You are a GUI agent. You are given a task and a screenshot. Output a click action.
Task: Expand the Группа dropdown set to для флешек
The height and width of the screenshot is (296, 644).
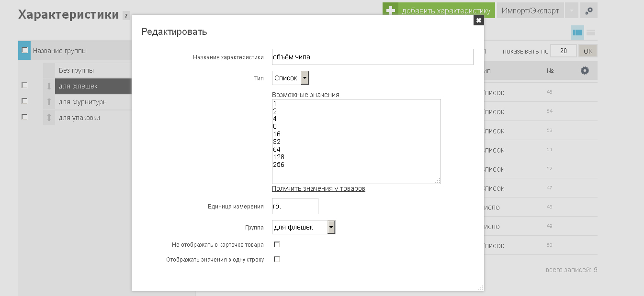[303, 227]
